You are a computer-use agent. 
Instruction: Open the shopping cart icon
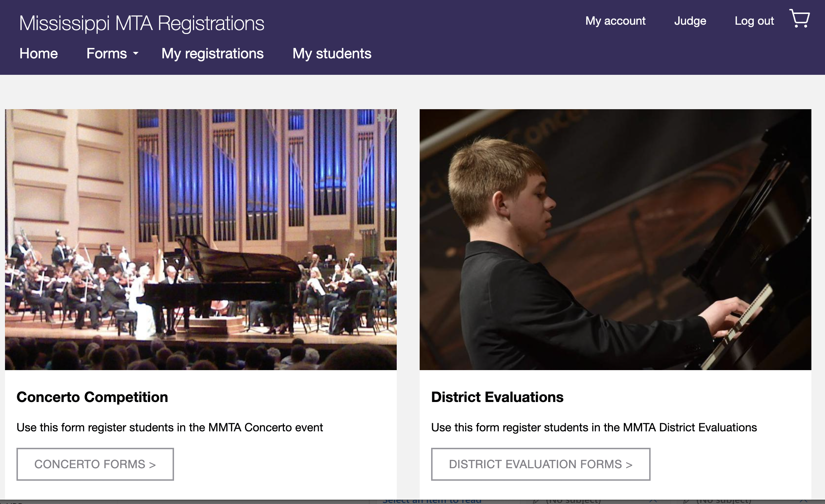pyautogui.click(x=799, y=19)
